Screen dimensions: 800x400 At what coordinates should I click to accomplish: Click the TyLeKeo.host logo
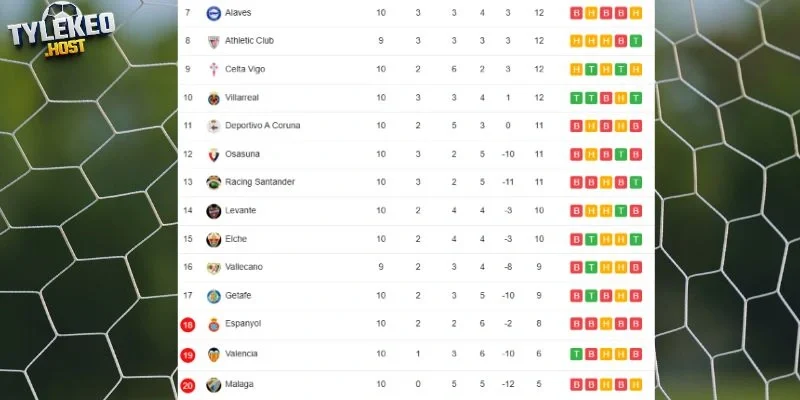(61, 30)
